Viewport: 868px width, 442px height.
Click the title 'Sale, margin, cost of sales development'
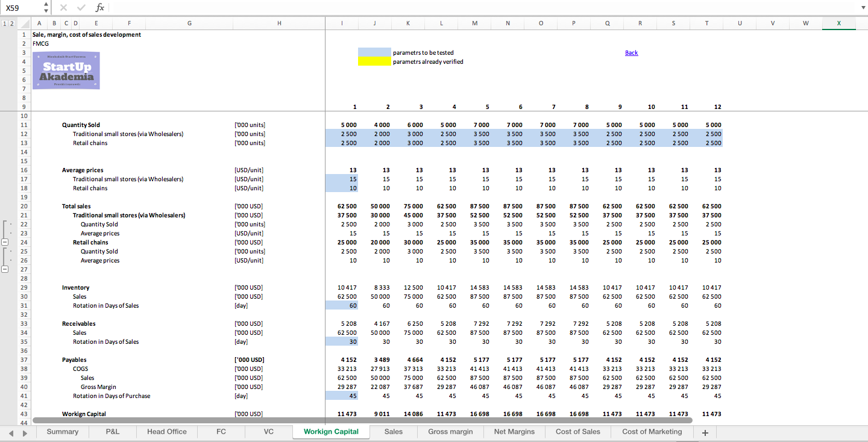(87, 34)
